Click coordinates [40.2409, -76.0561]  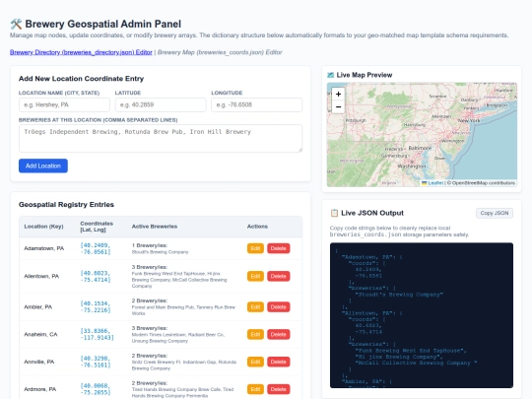pos(96,248)
